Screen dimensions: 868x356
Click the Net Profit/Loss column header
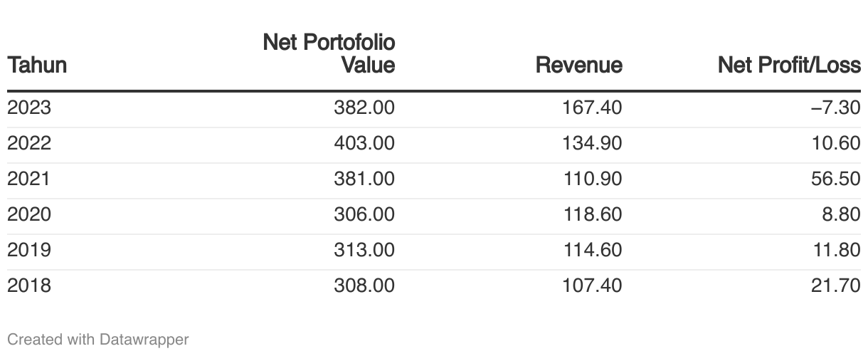[789, 66]
